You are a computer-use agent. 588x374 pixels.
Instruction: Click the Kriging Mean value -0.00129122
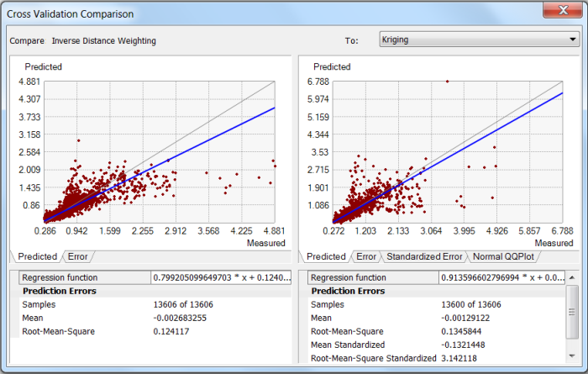[x=465, y=318]
